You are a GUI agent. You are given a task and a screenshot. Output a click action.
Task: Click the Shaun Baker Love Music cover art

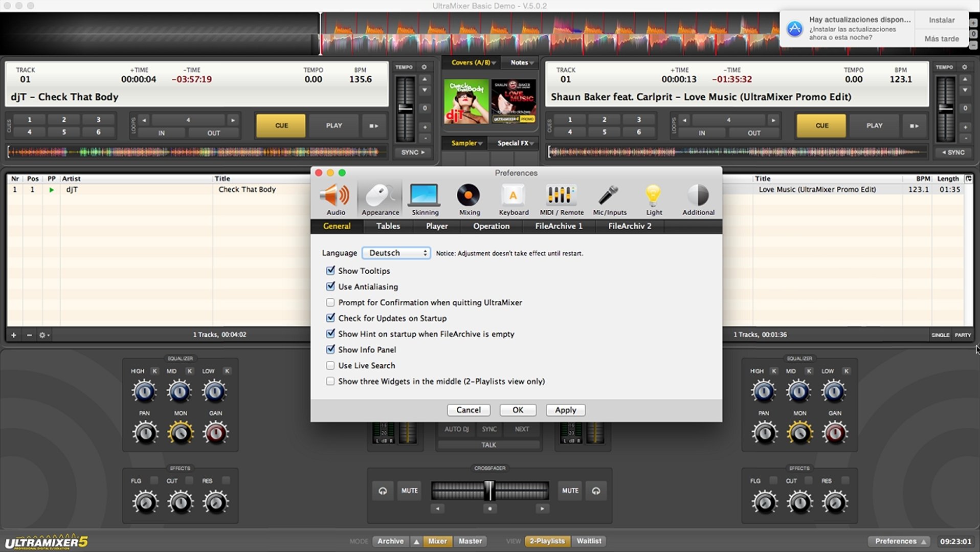514,101
